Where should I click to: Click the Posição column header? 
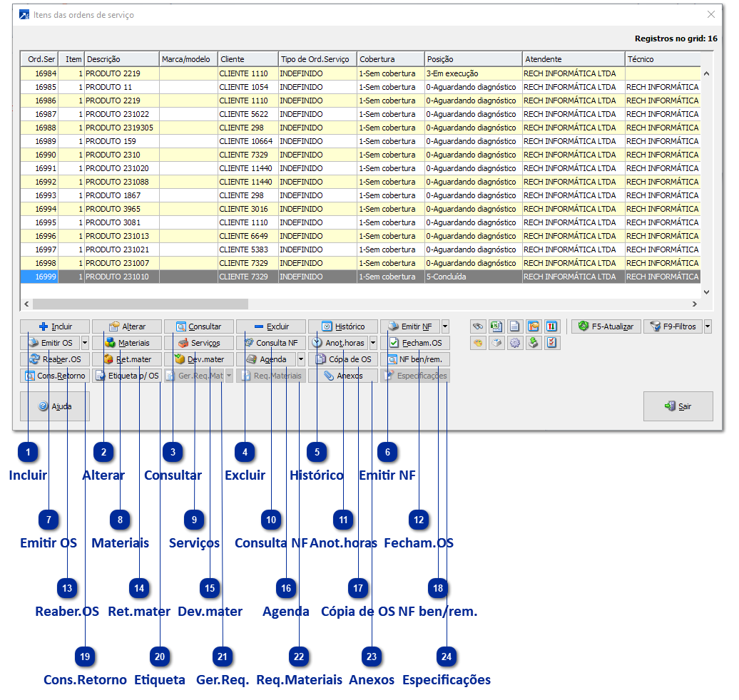tap(474, 59)
